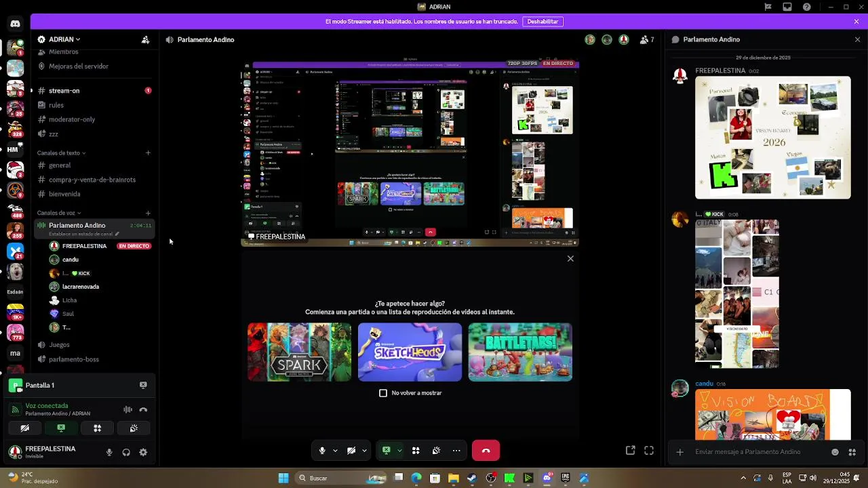This screenshot has width=868, height=488.
Task: Expand camera options arrow in call bar
Action: (x=364, y=450)
